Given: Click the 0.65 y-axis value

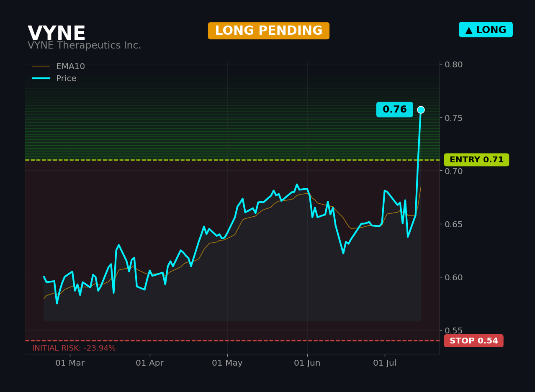Looking at the screenshot, I should pos(454,224).
